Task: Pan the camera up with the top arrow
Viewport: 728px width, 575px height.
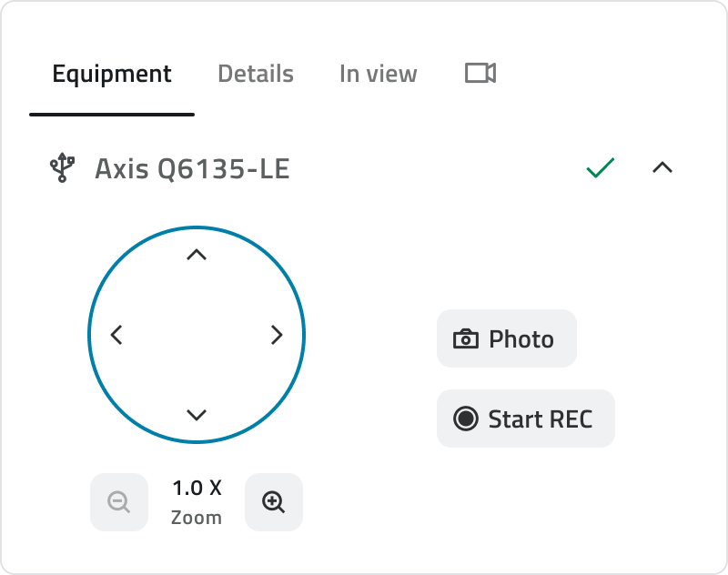Action: pos(197,255)
